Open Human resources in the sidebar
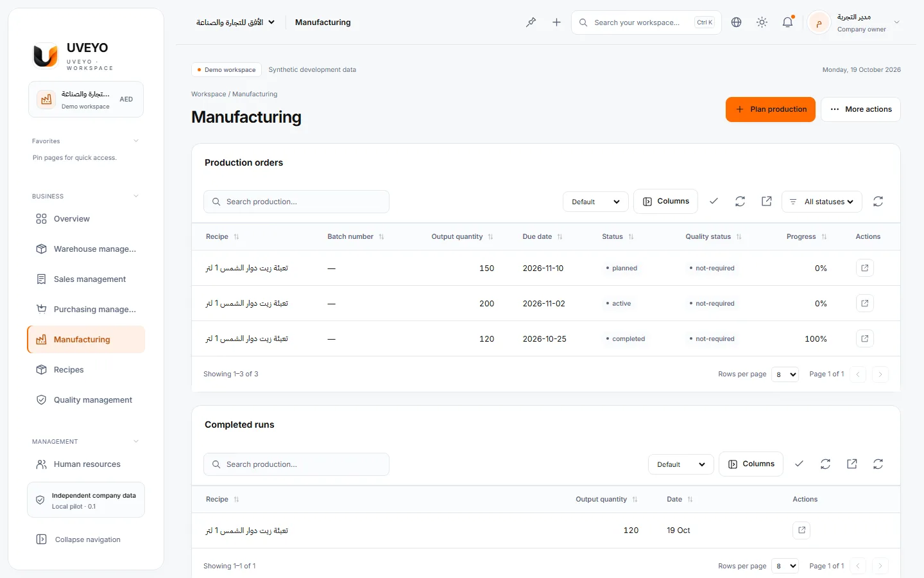Image resolution: width=924 pixels, height=578 pixels. click(x=86, y=464)
